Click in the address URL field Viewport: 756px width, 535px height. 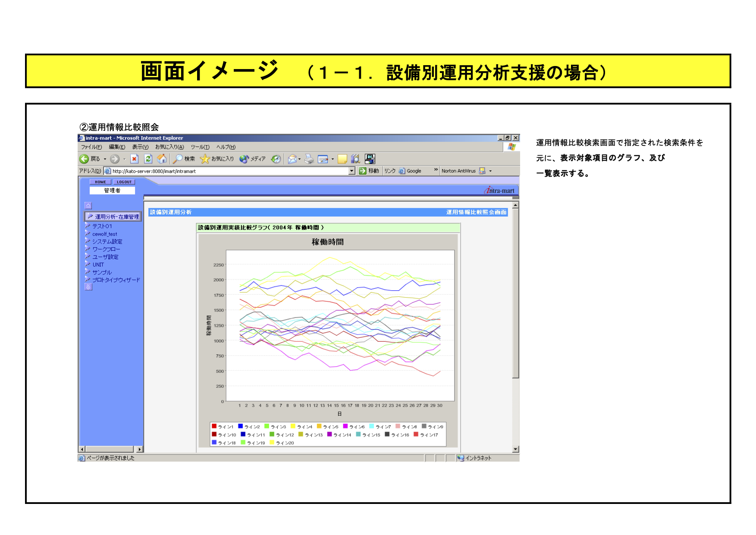pyautogui.click(x=229, y=171)
